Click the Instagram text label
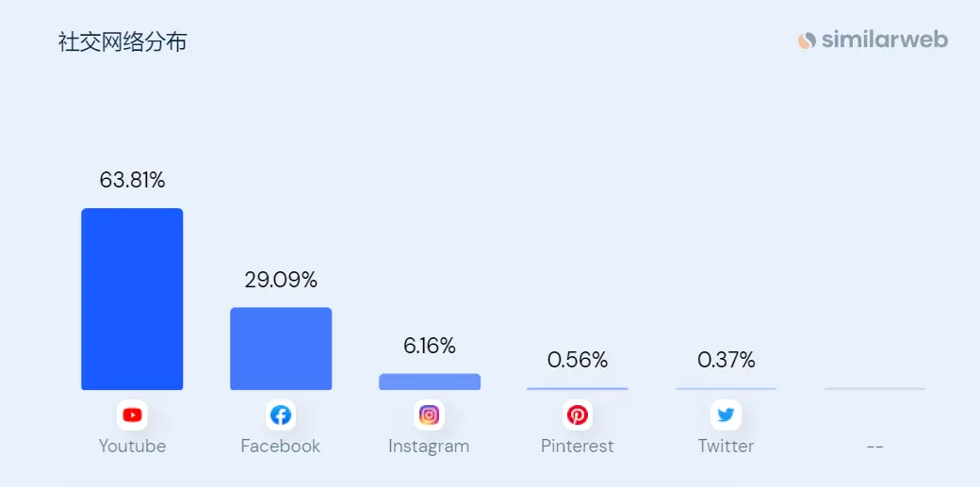This screenshot has height=487, width=980. 429,446
